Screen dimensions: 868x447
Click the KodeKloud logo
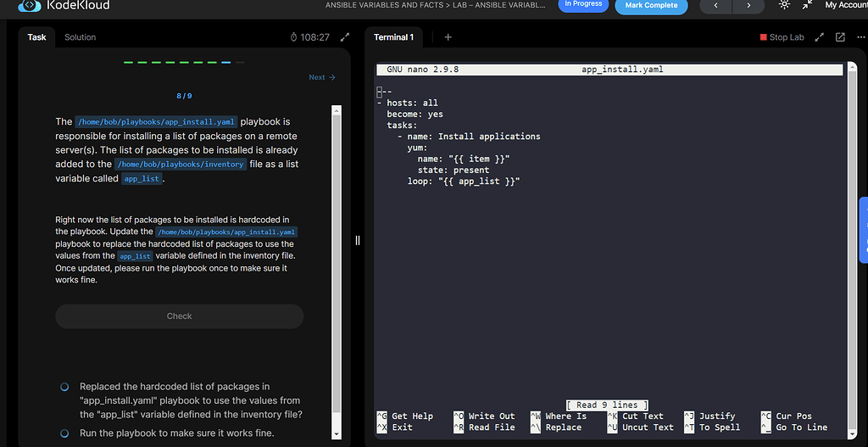(x=64, y=6)
